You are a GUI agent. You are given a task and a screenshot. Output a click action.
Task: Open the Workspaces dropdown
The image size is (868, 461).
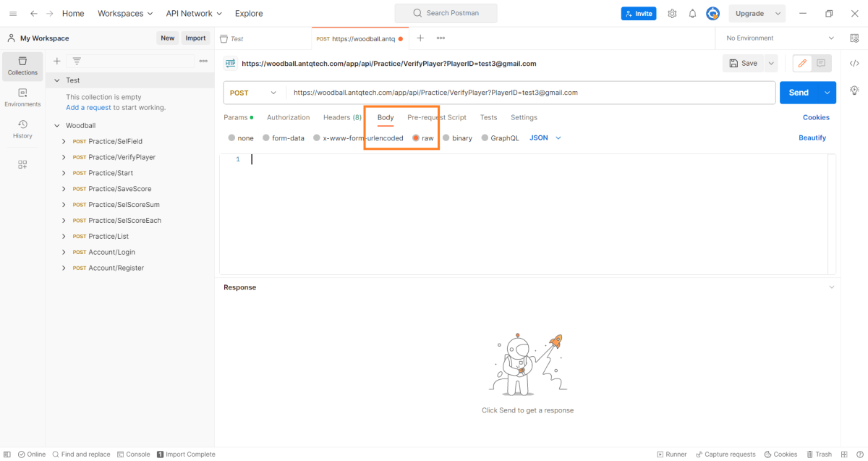click(125, 14)
